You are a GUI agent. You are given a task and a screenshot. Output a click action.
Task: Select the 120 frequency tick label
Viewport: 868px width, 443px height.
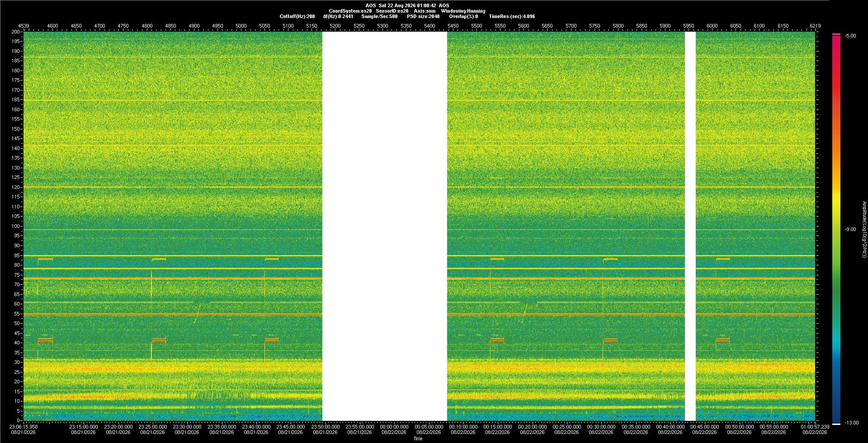(15, 187)
